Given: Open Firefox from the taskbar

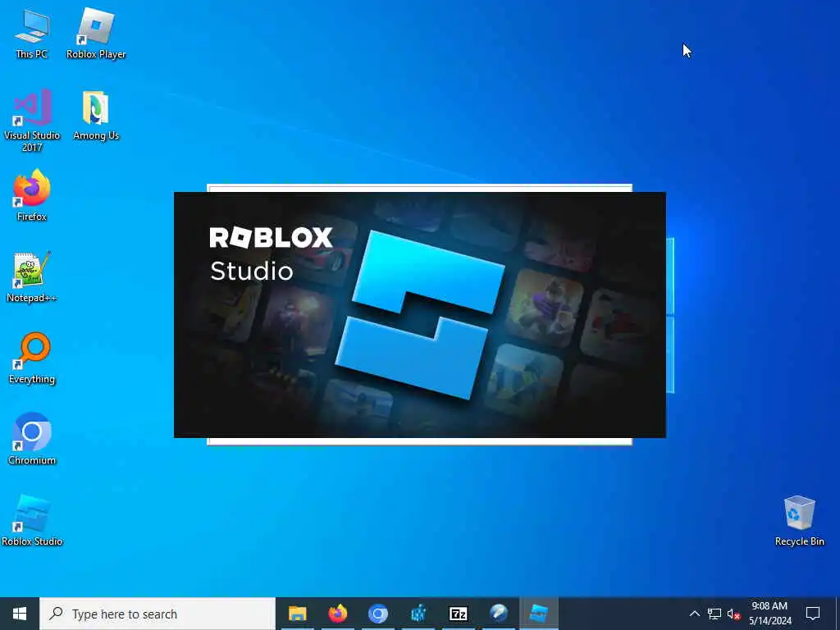Looking at the screenshot, I should point(337,614).
